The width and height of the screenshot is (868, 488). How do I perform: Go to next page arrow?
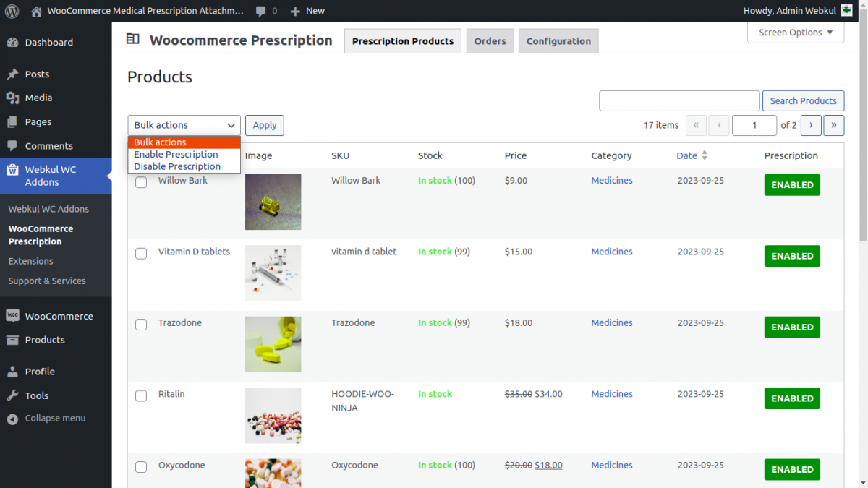[811, 125]
